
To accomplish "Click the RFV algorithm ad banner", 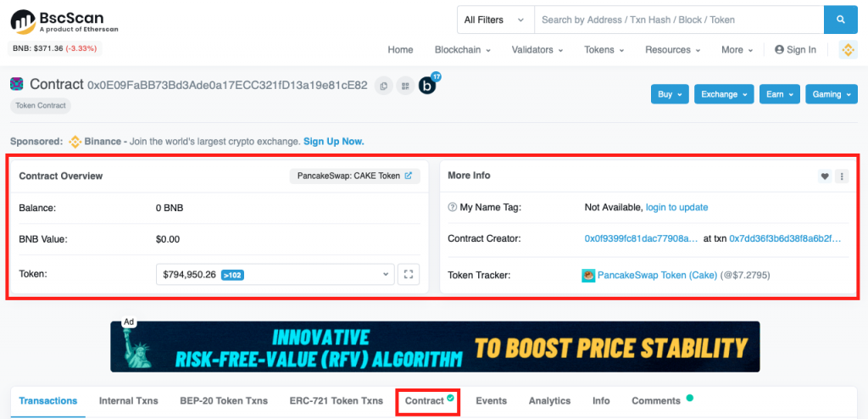I will (435, 346).
